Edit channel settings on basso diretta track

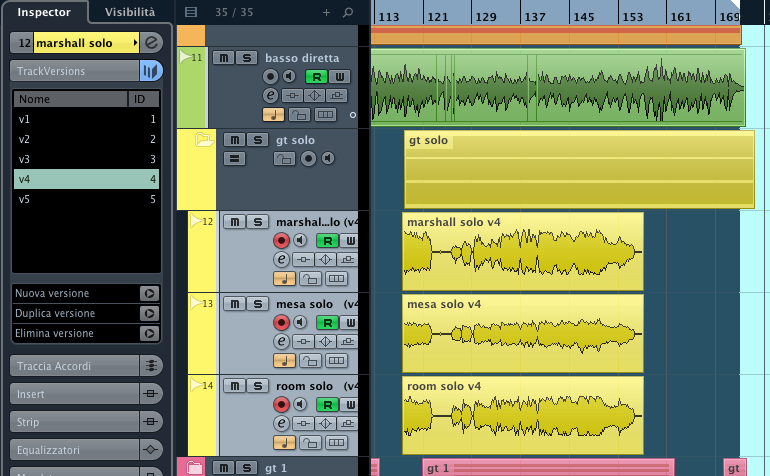click(270, 95)
